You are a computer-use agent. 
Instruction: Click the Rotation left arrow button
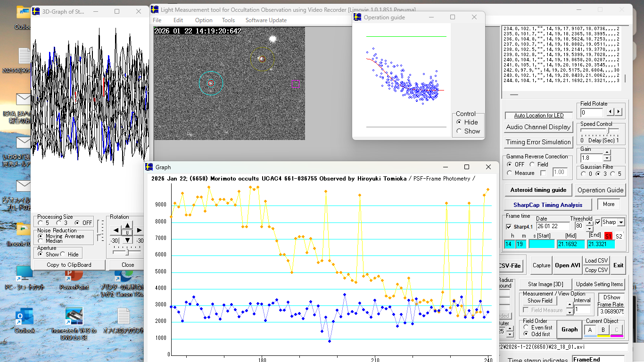(x=116, y=230)
